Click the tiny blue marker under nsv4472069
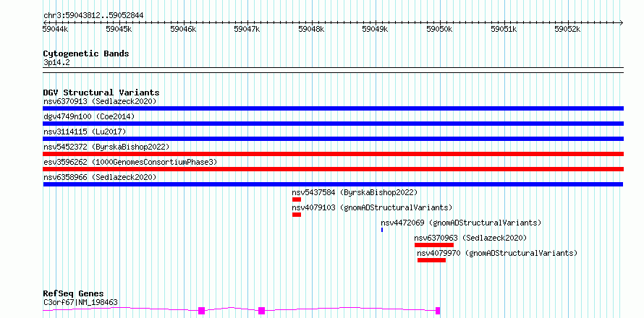Screen dimensions: 644x318 382,230
